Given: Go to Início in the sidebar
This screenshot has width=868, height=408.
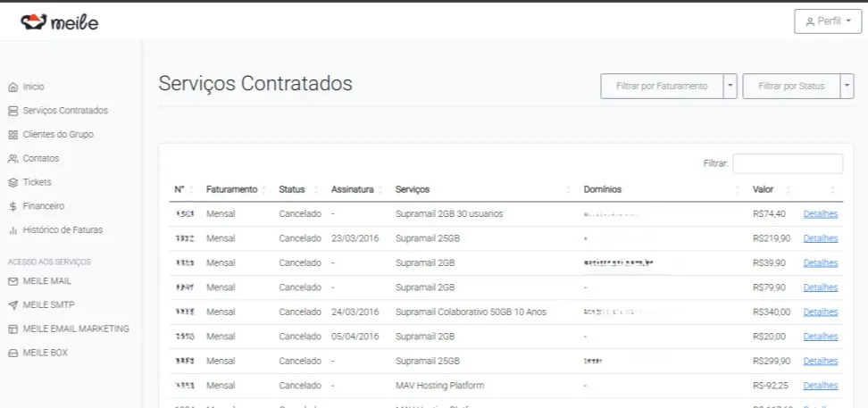Looking at the screenshot, I should [34, 87].
